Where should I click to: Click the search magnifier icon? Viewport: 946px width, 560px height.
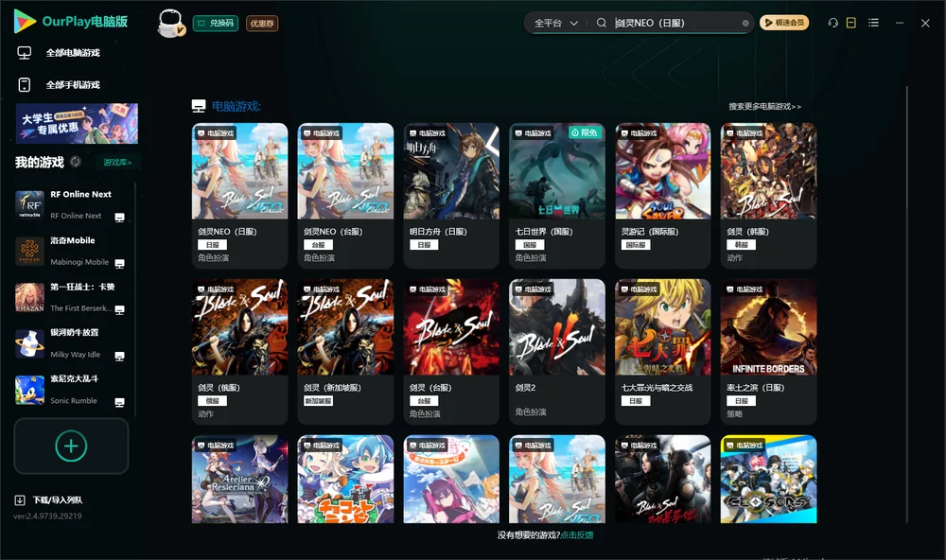click(602, 23)
